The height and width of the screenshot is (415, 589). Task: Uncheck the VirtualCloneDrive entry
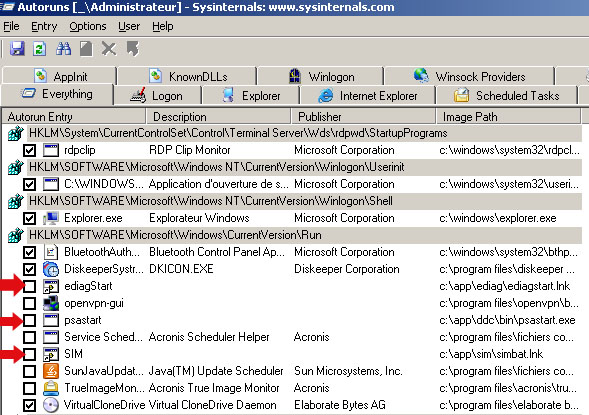[x=29, y=406]
